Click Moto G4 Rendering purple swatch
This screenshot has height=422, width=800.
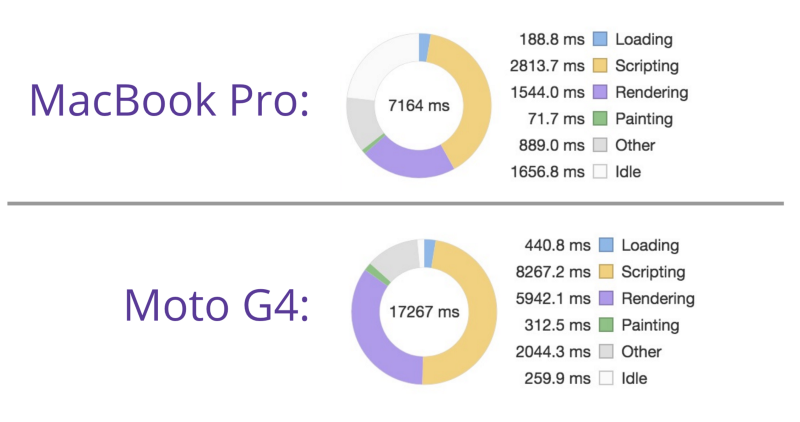coord(606,298)
